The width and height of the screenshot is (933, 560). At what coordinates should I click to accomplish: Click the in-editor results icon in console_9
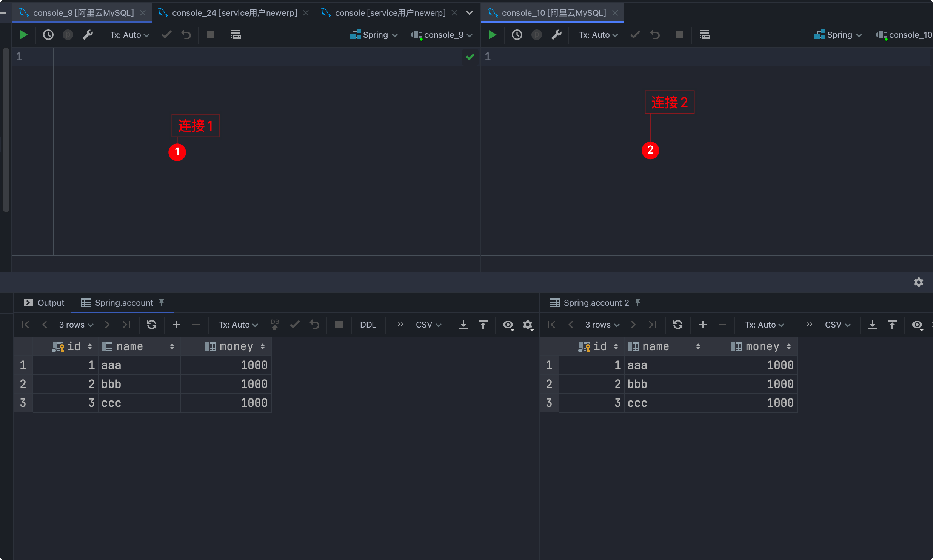tap(236, 35)
